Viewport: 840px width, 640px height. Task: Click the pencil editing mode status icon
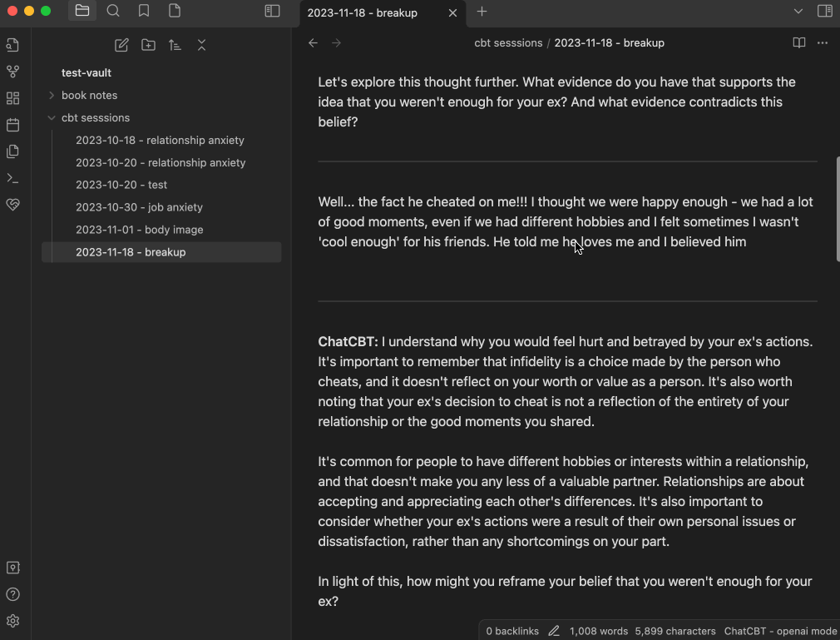[554, 632]
